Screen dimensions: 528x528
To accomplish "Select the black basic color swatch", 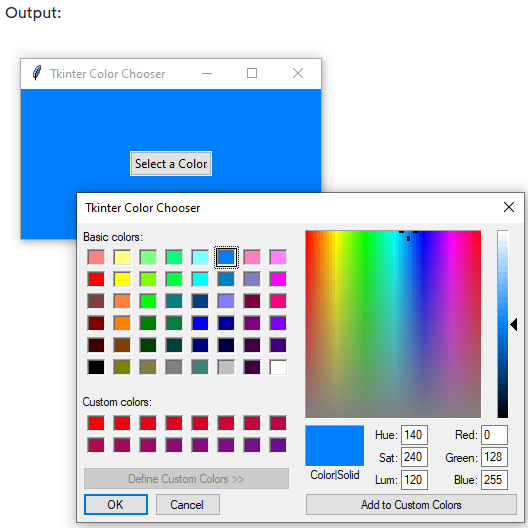I will coord(96,367).
